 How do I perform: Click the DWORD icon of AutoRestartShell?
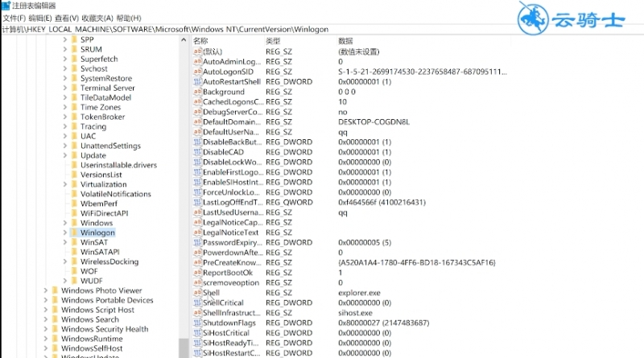[197, 82]
